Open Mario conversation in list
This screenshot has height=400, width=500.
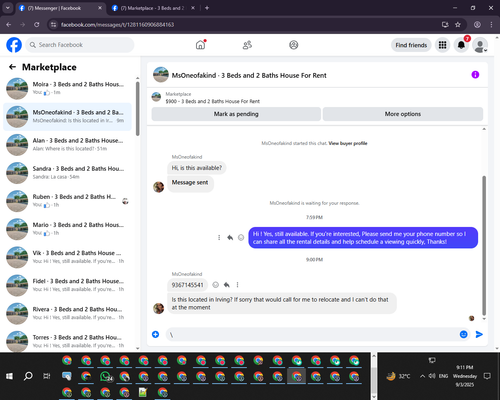pyautogui.click(x=67, y=229)
